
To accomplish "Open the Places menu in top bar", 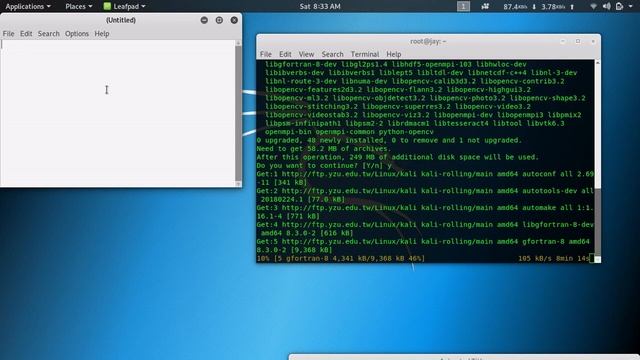I will point(78,6).
